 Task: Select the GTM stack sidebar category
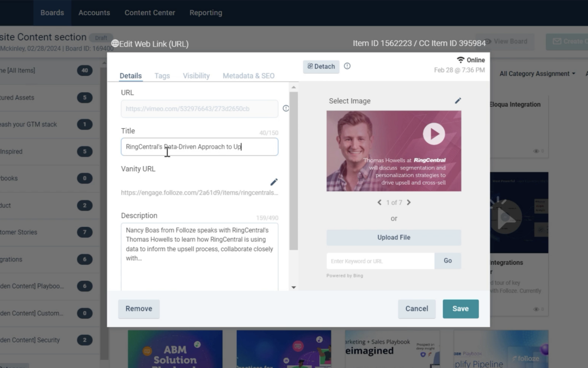click(50, 124)
